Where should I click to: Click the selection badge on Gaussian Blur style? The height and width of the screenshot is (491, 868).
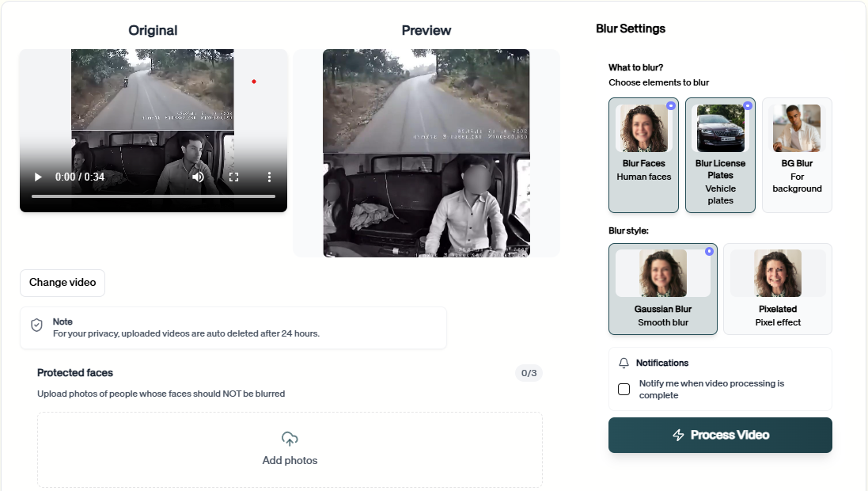(x=709, y=251)
